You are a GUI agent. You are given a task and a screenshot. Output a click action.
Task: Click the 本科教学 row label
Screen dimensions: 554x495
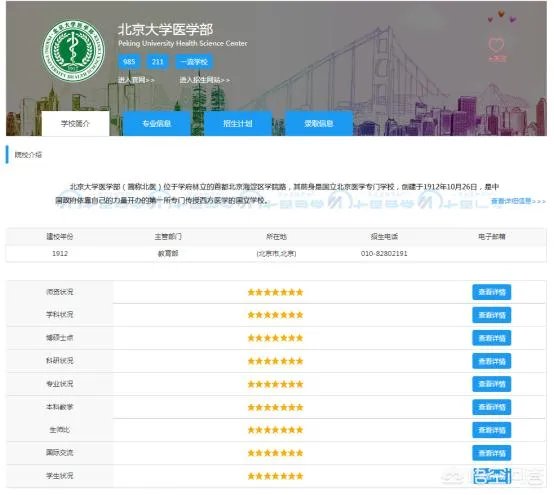pyautogui.click(x=60, y=407)
